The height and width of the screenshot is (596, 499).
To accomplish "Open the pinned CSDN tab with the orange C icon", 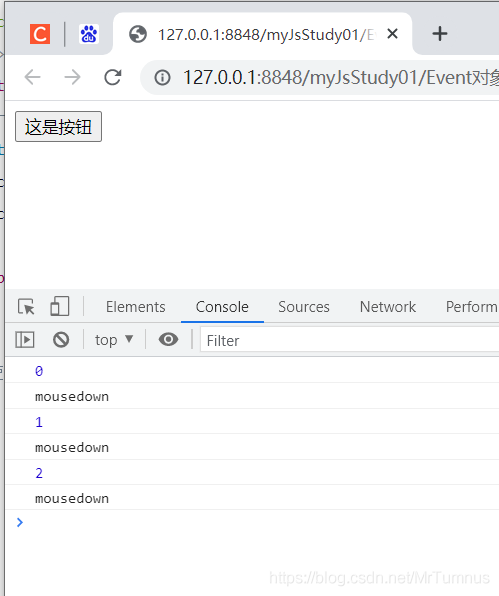I will [40, 34].
